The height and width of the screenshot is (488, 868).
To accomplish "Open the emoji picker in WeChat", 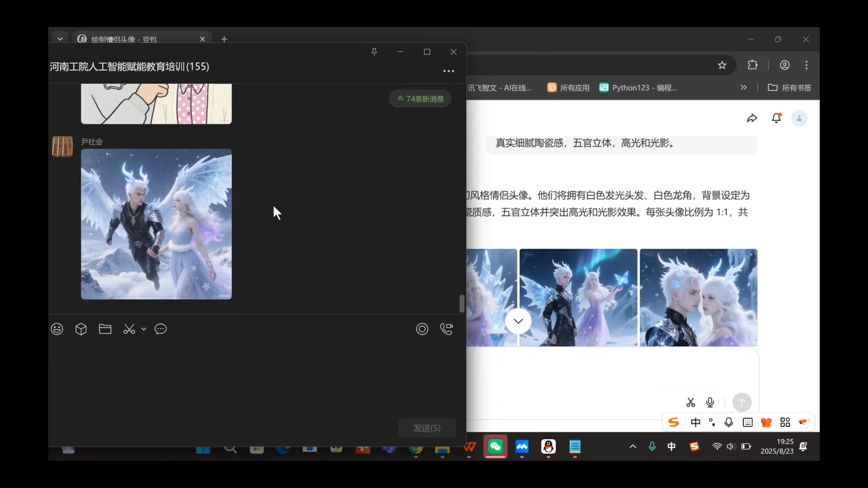I will (57, 329).
